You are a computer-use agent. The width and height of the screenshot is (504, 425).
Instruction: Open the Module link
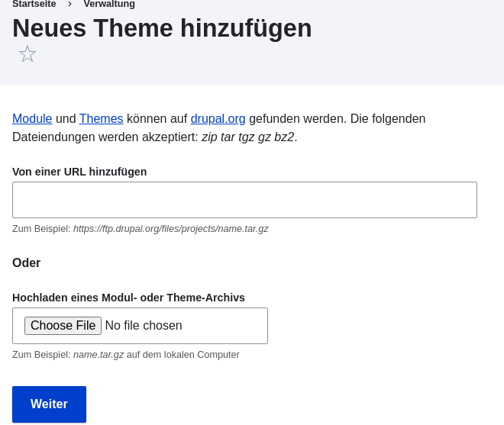(x=32, y=118)
